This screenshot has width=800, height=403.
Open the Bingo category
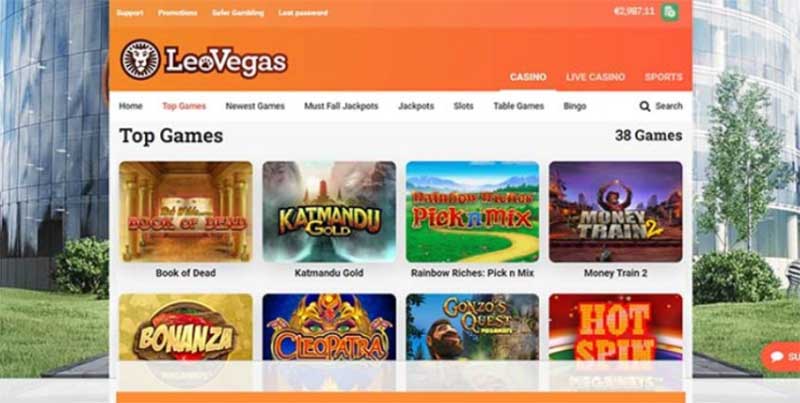(x=574, y=106)
